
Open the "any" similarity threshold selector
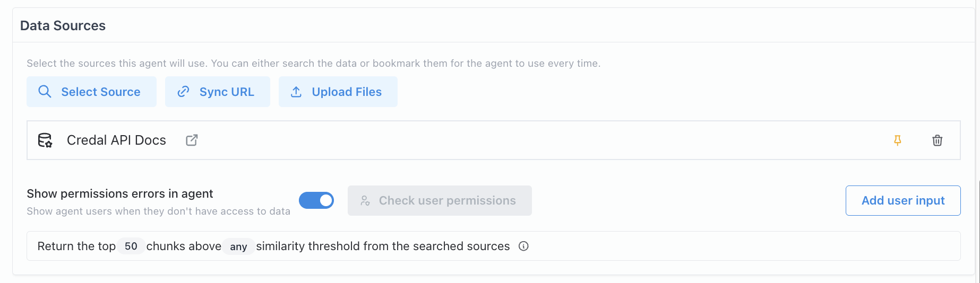[238, 246]
